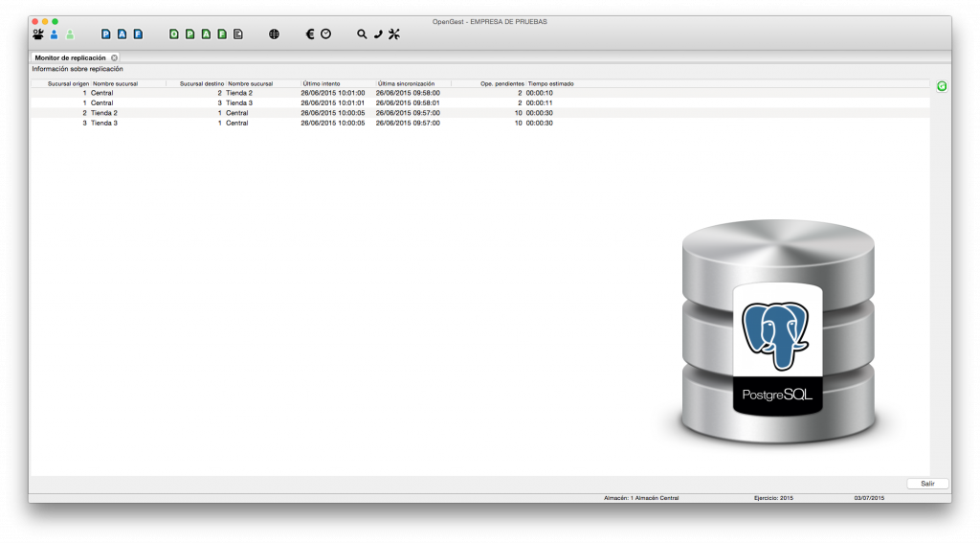
Task: Click the blue person icon
Action: [55, 34]
